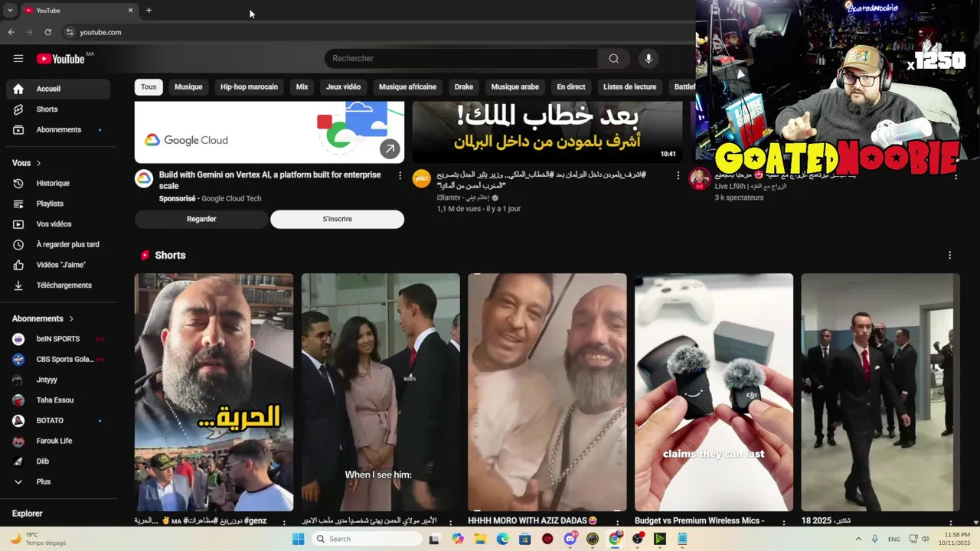The width and height of the screenshot is (980, 551).
Task: Select the Musique filter chip
Action: point(188,86)
